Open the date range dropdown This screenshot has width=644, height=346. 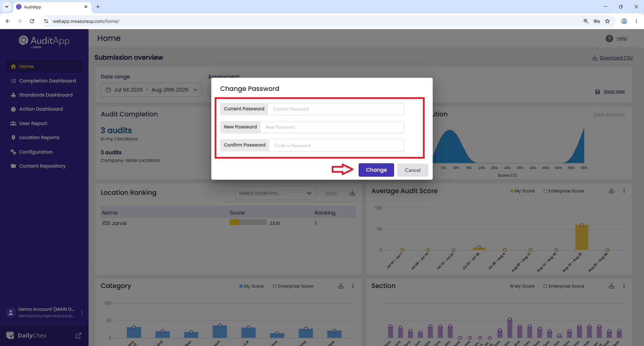coord(151,90)
